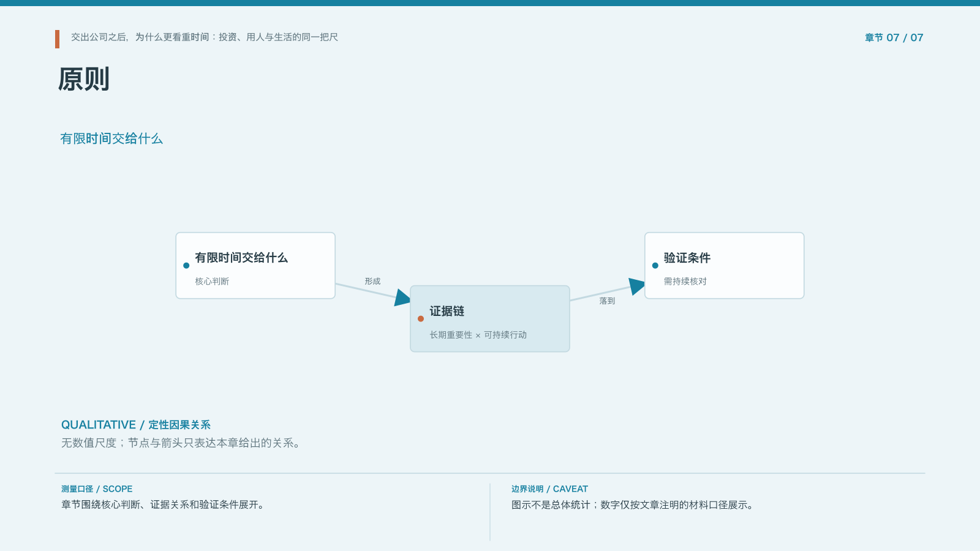980x551 pixels.
Task: Click the "形成" arrow label
Action: tap(372, 282)
